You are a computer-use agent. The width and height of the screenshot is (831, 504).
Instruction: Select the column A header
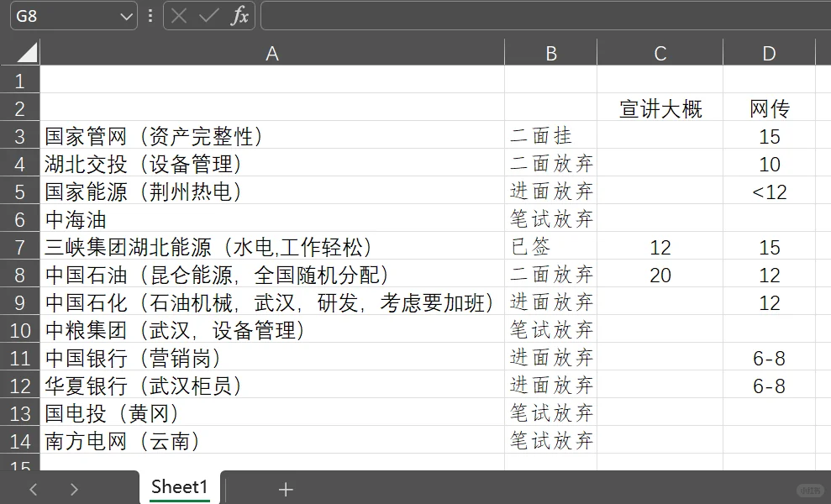point(271,52)
